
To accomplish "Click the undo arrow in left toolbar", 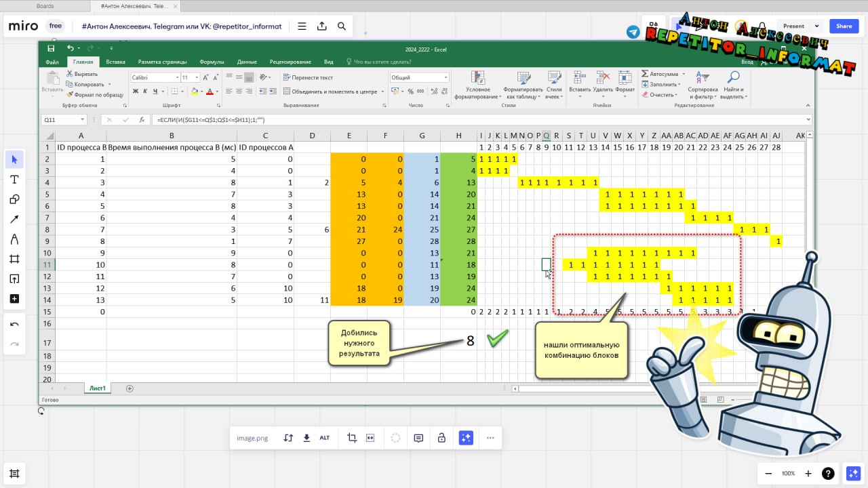I will coord(14,324).
